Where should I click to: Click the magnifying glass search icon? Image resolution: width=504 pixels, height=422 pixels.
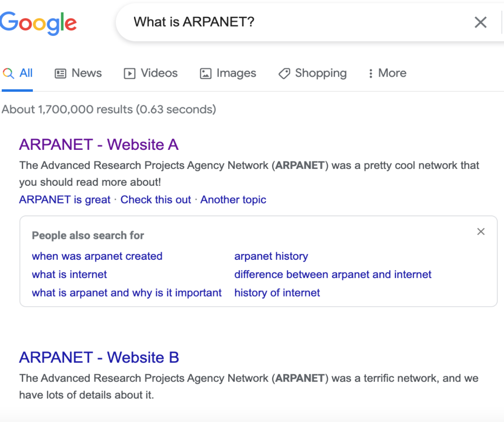[x=9, y=73]
